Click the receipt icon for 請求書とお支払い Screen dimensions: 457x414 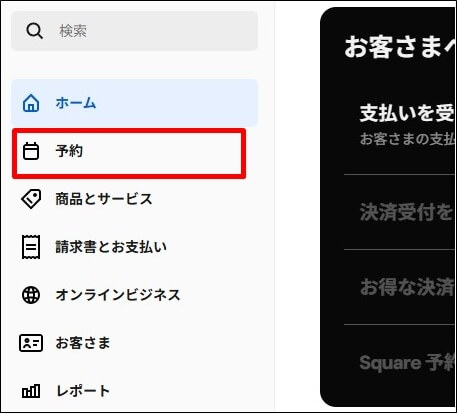31,247
